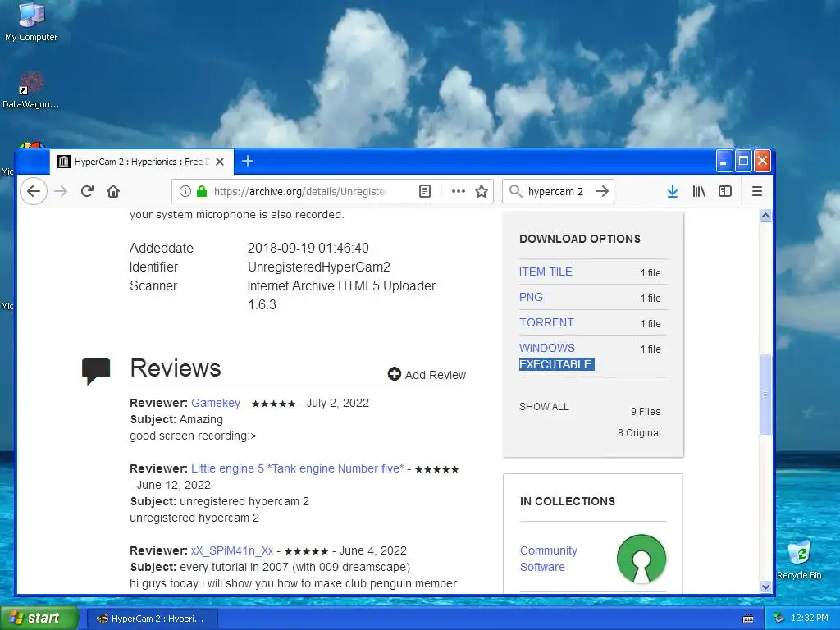Click the UnregisteredHyperCam2 identifier value
Screen dimensions: 840x630
[319, 267]
